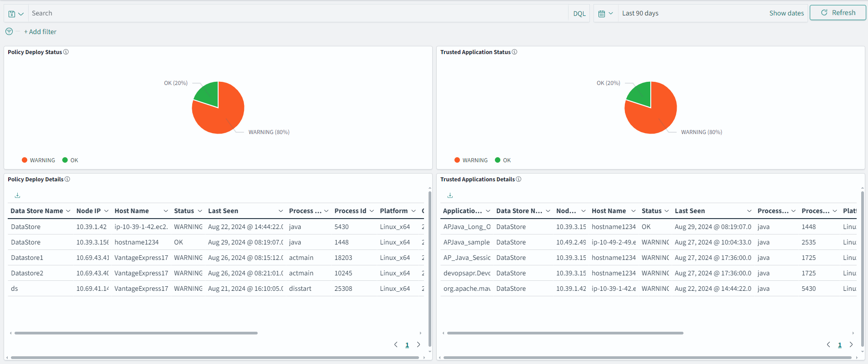Open the calendar quick date menu

coord(605,14)
